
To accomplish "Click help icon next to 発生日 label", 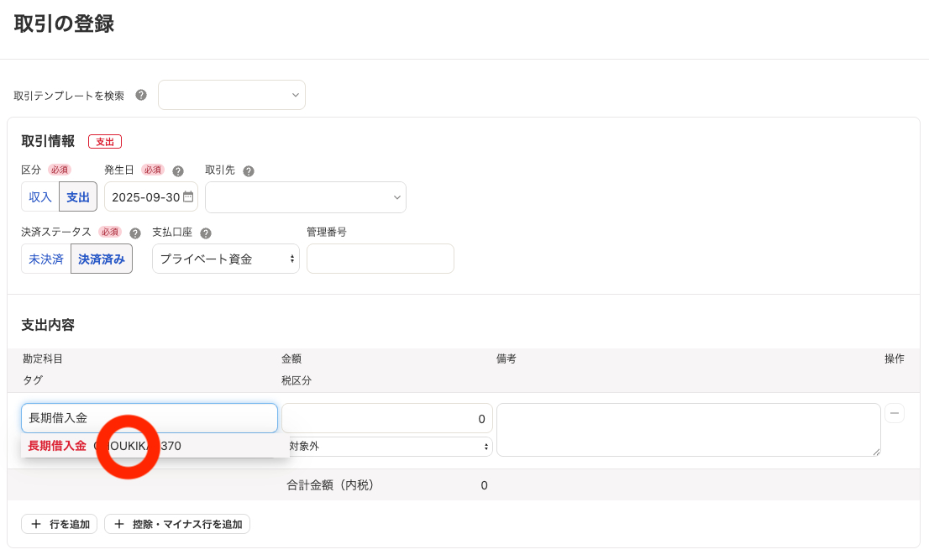I will point(178,170).
